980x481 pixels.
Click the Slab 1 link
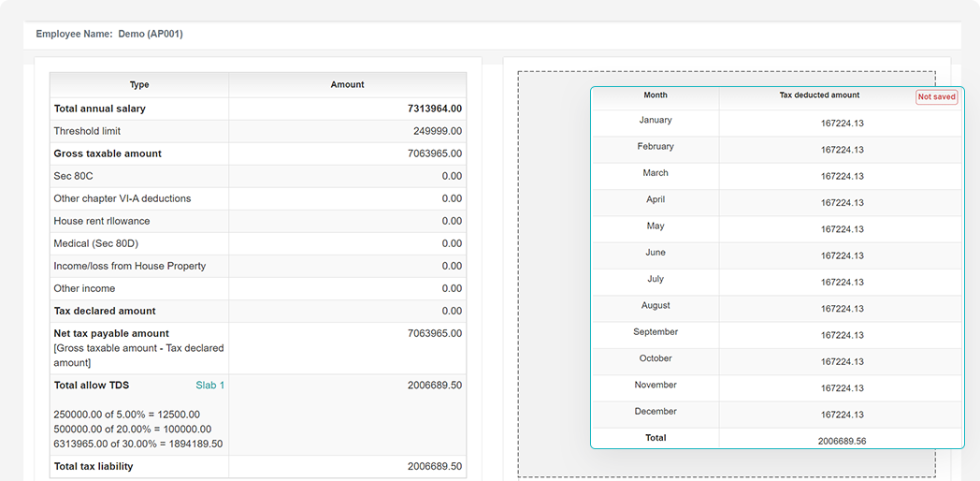[x=209, y=386]
